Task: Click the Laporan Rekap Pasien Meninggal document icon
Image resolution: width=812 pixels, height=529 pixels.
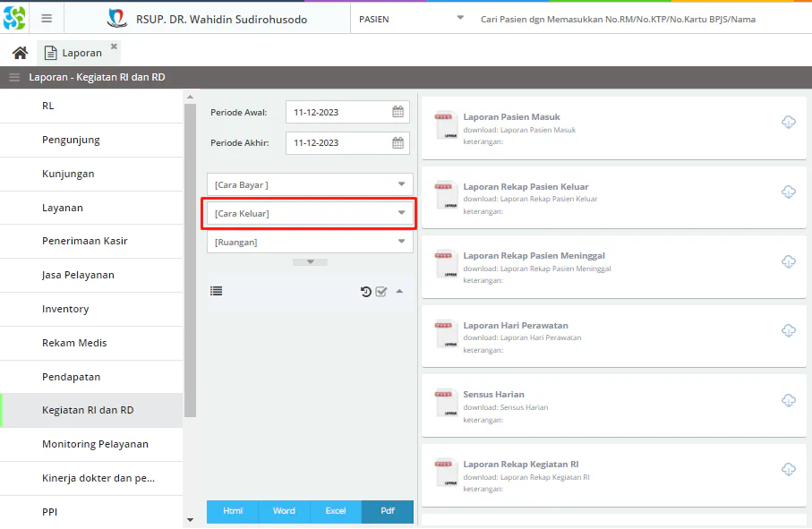Action: [x=446, y=264]
